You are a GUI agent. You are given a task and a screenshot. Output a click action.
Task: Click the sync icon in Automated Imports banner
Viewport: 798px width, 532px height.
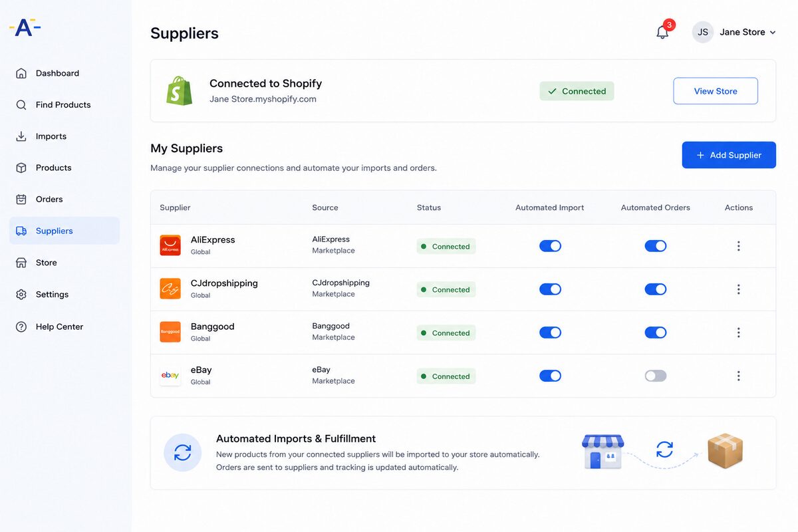[x=183, y=453]
